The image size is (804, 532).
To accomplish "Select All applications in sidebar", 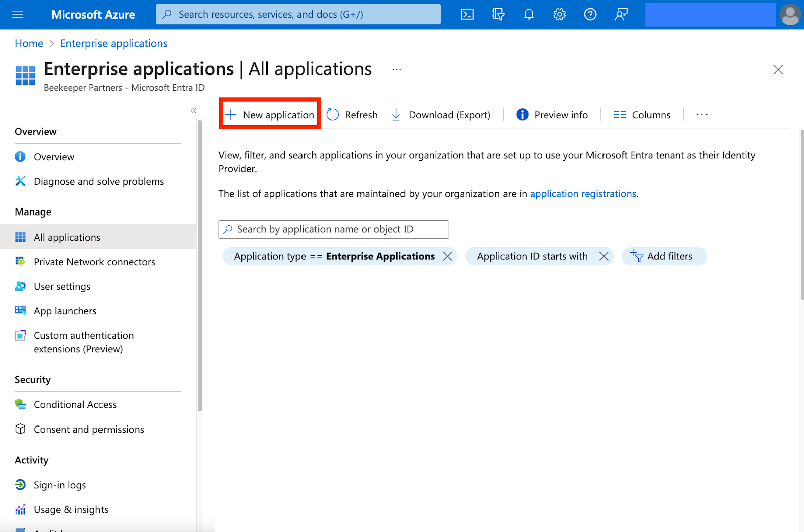I will click(x=98, y=237).
